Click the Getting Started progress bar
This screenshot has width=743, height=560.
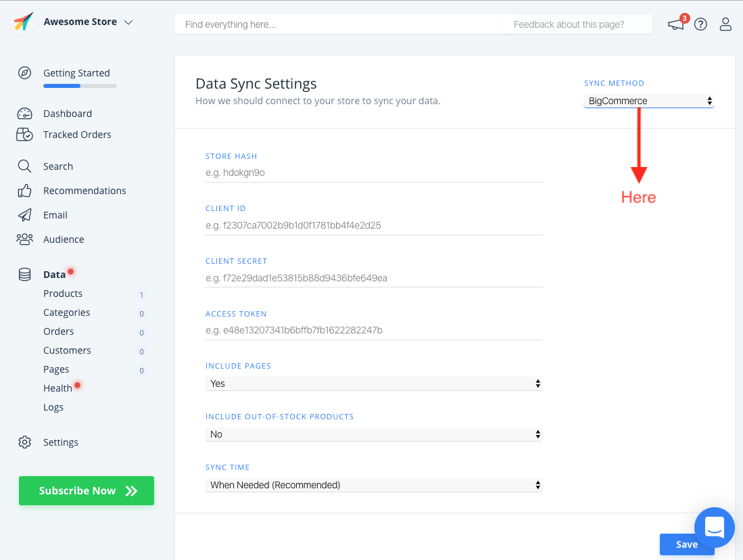80,86
